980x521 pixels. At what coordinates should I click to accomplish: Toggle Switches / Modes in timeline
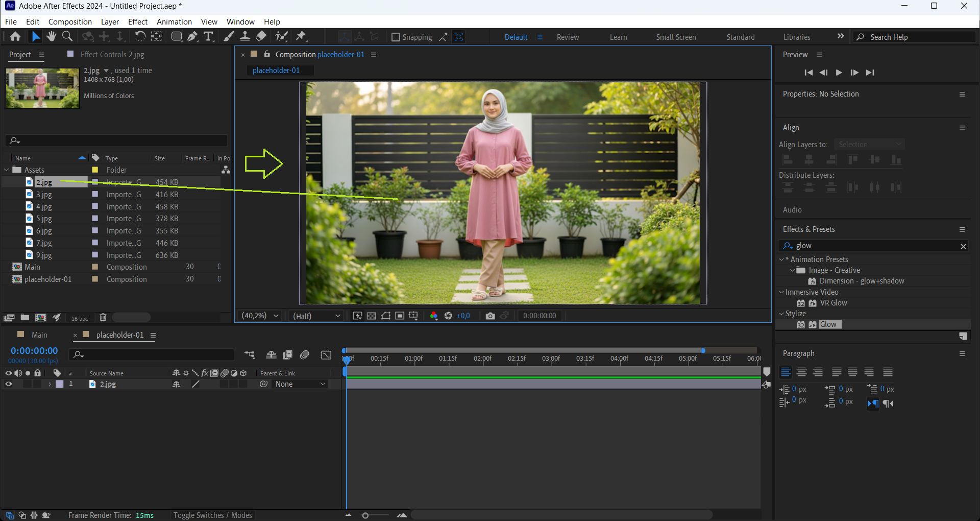click(212, 515)
